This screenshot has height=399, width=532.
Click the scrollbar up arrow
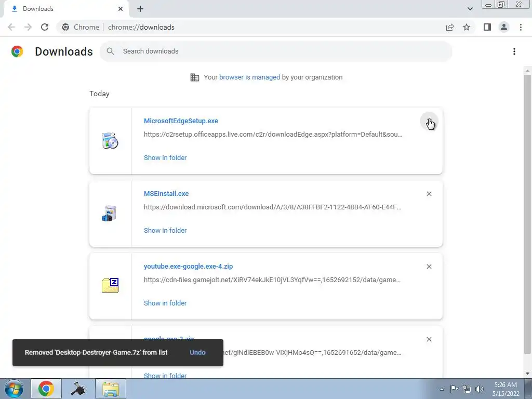(x=527, y=70)
